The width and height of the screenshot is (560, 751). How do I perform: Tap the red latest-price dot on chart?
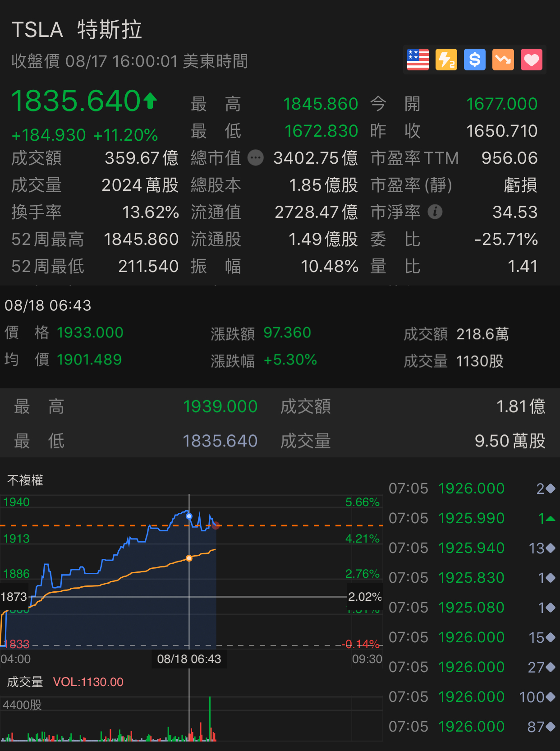[x=216, y=525]
